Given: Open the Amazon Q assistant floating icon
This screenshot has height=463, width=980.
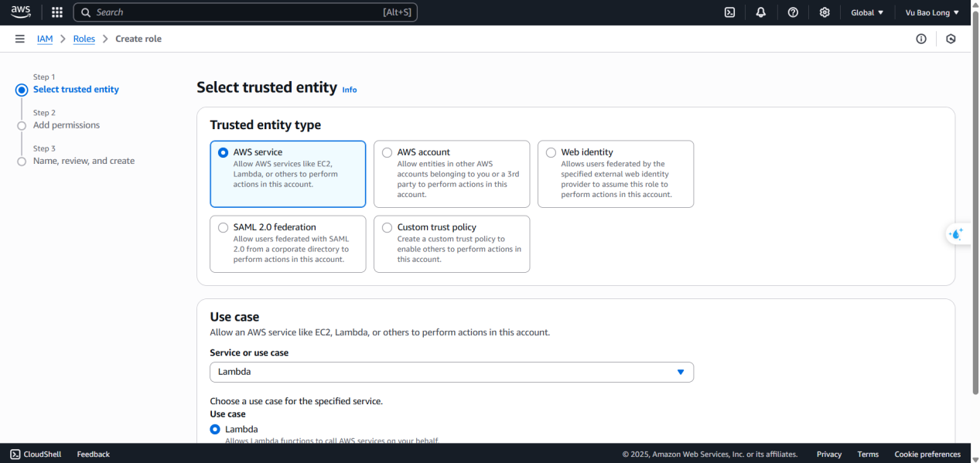Looking at the screenshot, I should (x=958, y=234).
